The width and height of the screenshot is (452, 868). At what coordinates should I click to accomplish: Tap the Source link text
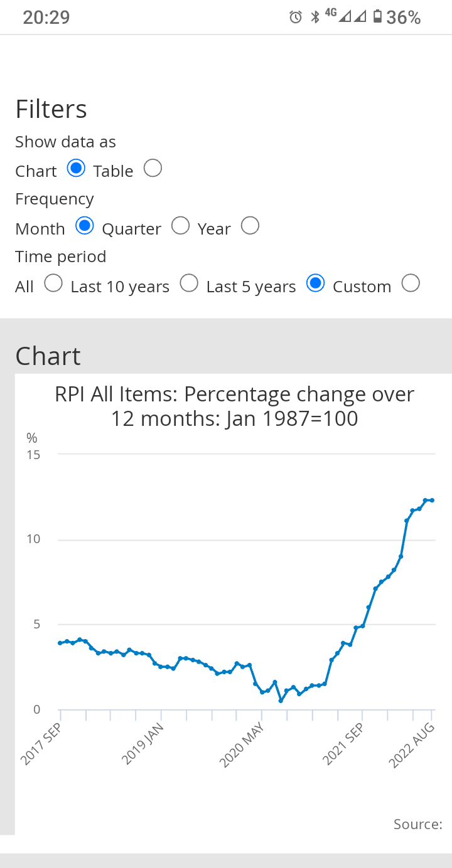click(417, 824)
